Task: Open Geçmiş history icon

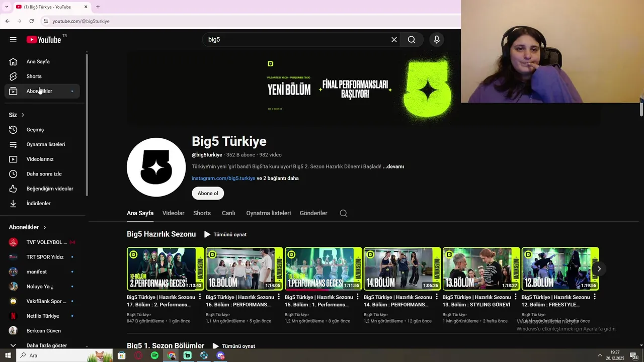Action: [13, 130]
